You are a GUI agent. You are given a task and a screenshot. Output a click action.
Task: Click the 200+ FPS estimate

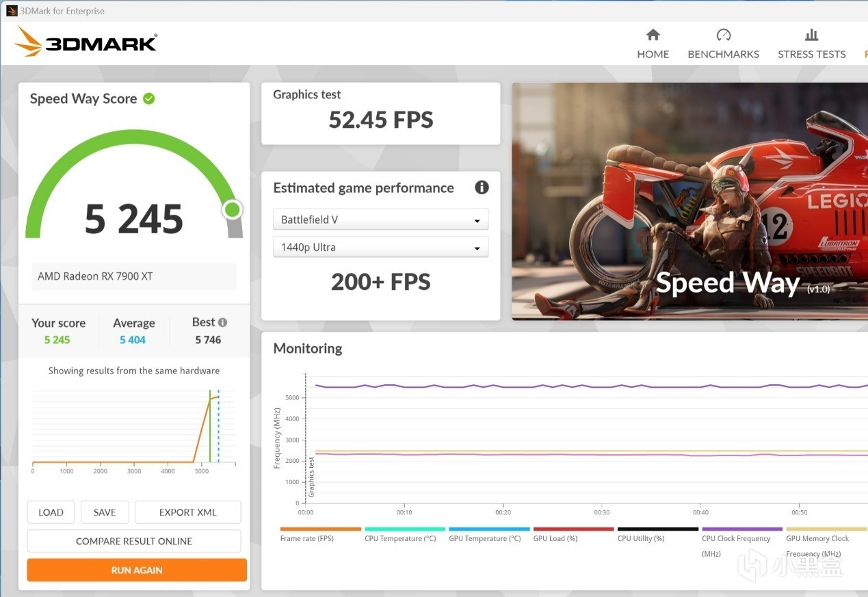[381, 282]
